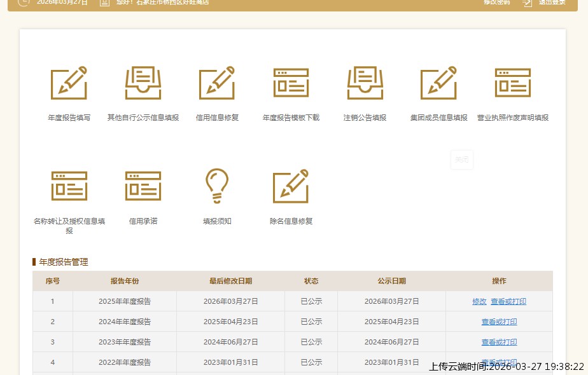Image resolution: width=588 pixels, height=375 pixels.
Task: Open 查看或打印 for 2022年度报告
Action: [499, 362]
